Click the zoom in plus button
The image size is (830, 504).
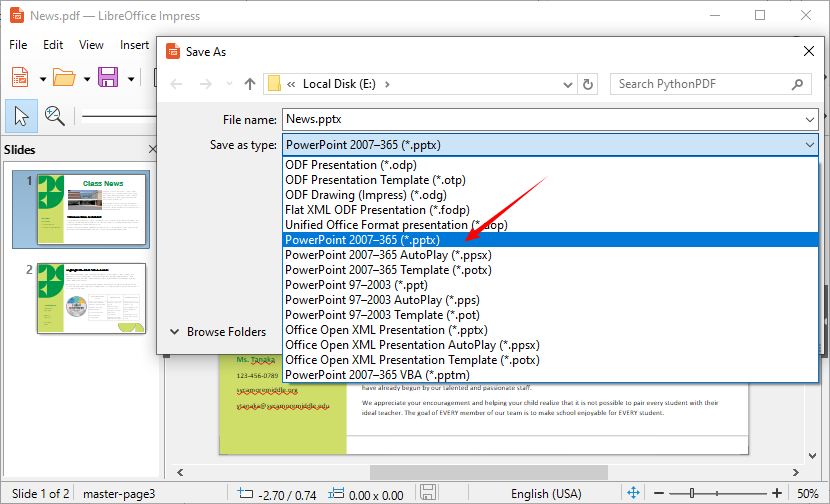tap(777, 493)
